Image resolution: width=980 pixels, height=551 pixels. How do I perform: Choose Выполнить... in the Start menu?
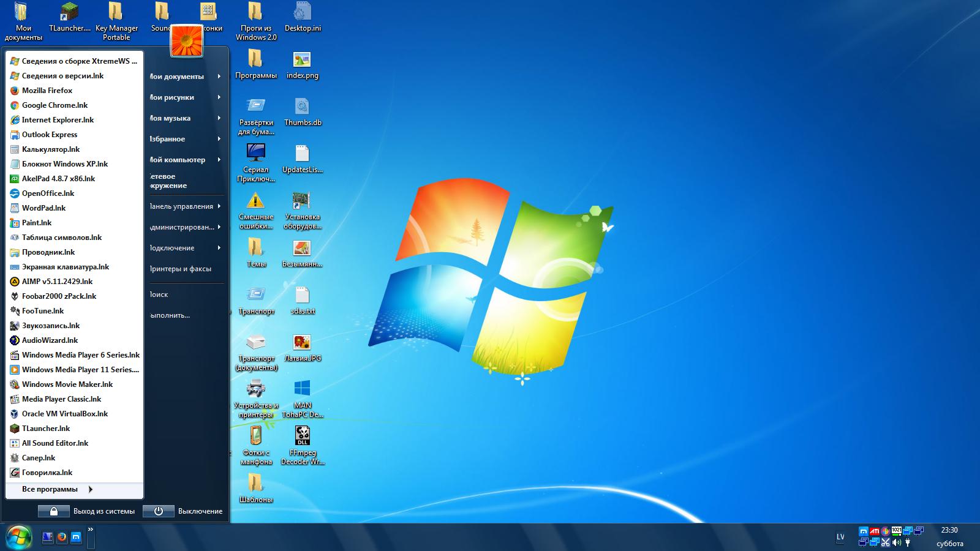pos(187,315)
